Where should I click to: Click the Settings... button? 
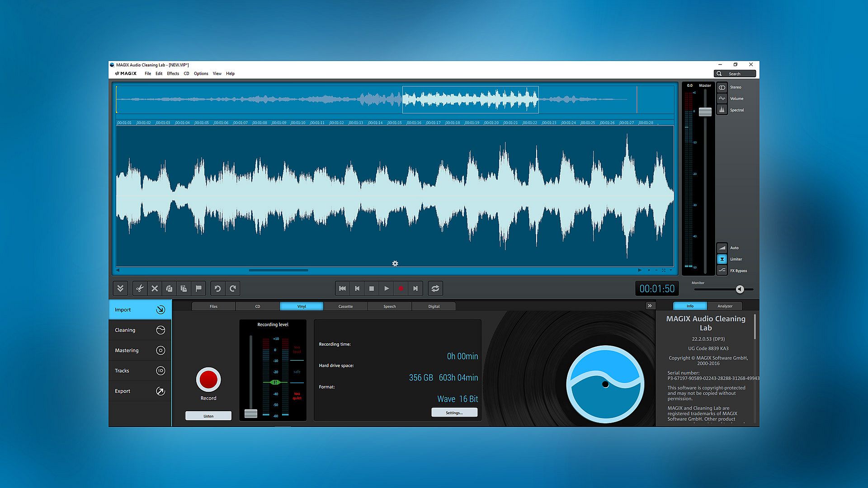454,413
